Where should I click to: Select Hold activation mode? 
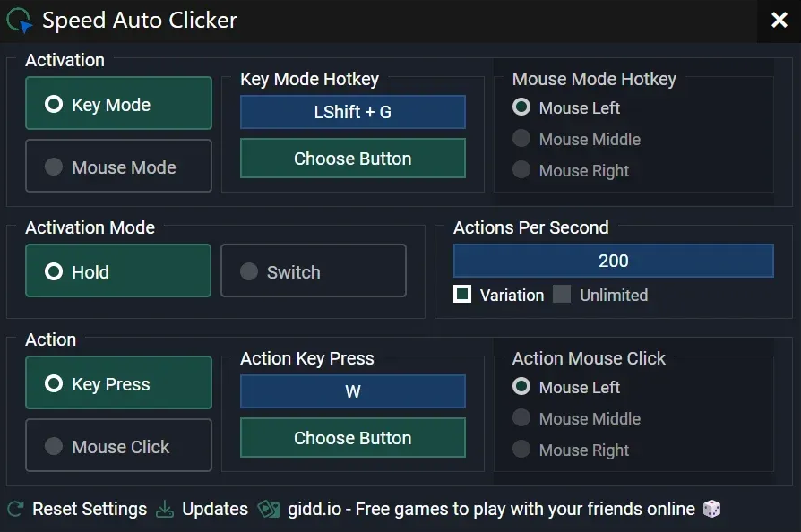(118, 270)
